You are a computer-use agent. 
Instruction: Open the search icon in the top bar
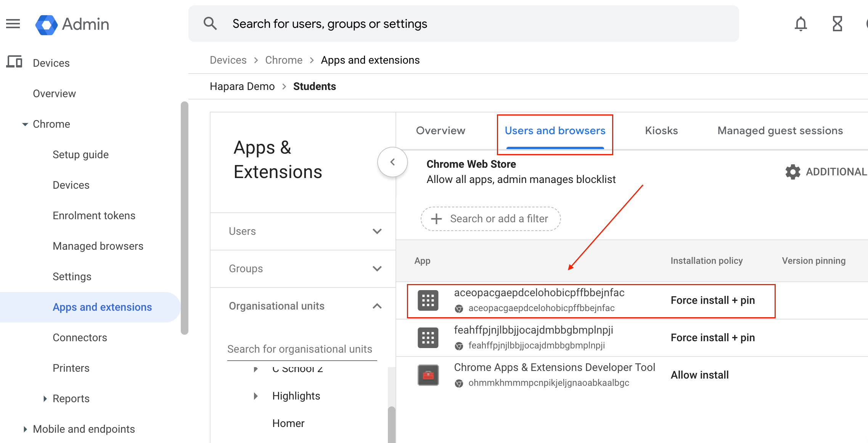(x=210, y=23)
